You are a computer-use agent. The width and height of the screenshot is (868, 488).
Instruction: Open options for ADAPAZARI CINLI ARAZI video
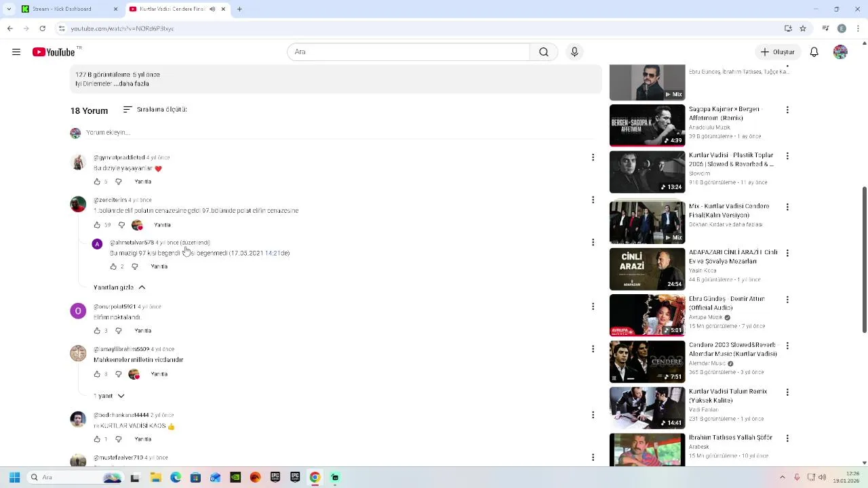point(787,253)
